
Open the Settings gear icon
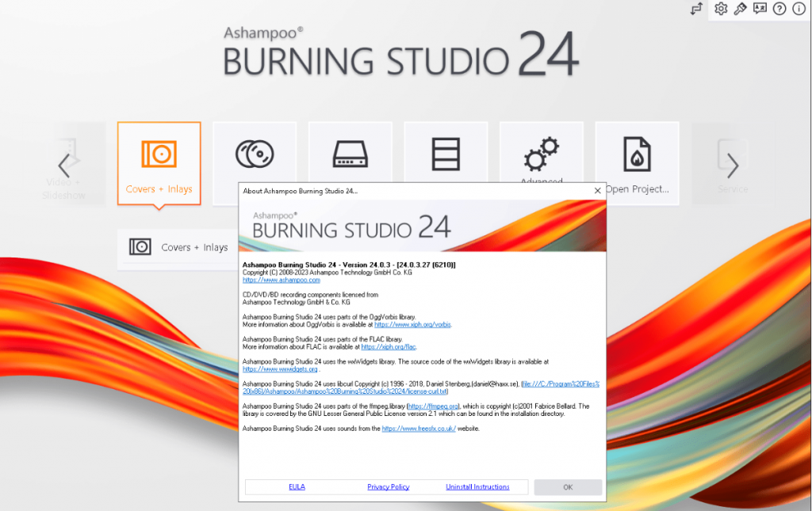(720, 9)
